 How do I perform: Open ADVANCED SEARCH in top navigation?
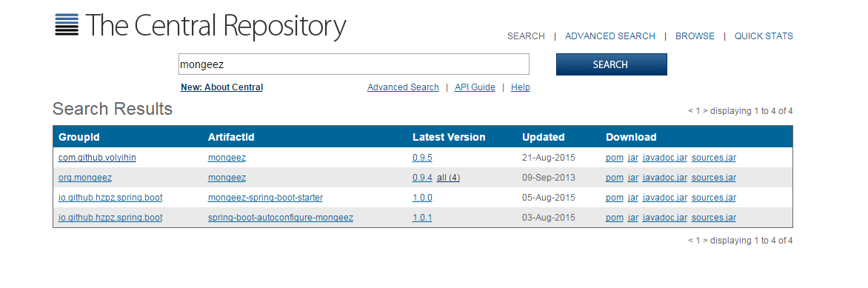click(610, 36)
